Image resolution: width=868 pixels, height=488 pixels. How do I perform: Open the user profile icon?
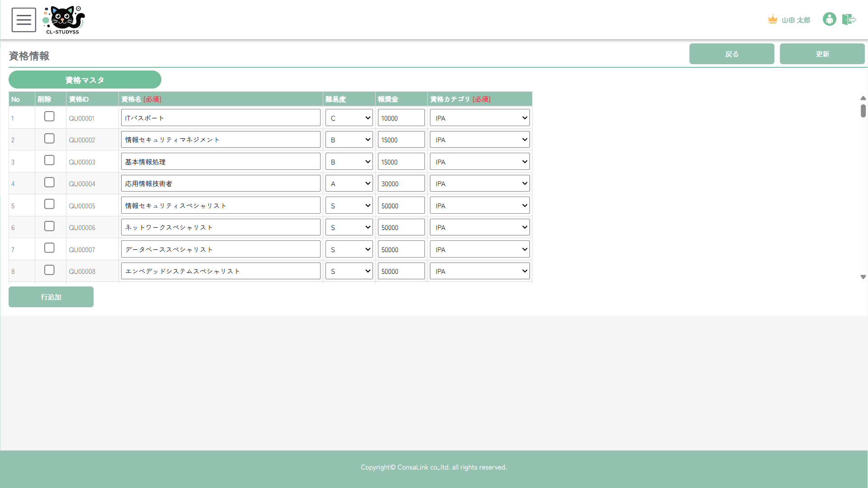click(x=829, y=19)
